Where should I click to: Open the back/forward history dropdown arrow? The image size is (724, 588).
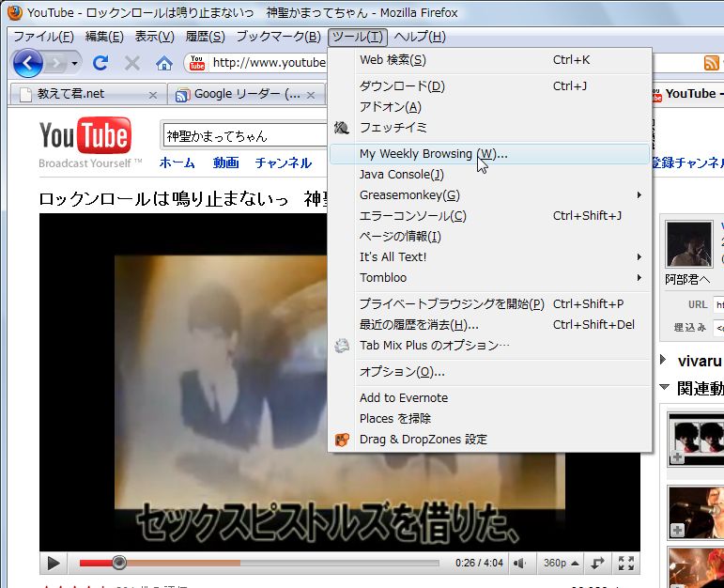point(74,63)
